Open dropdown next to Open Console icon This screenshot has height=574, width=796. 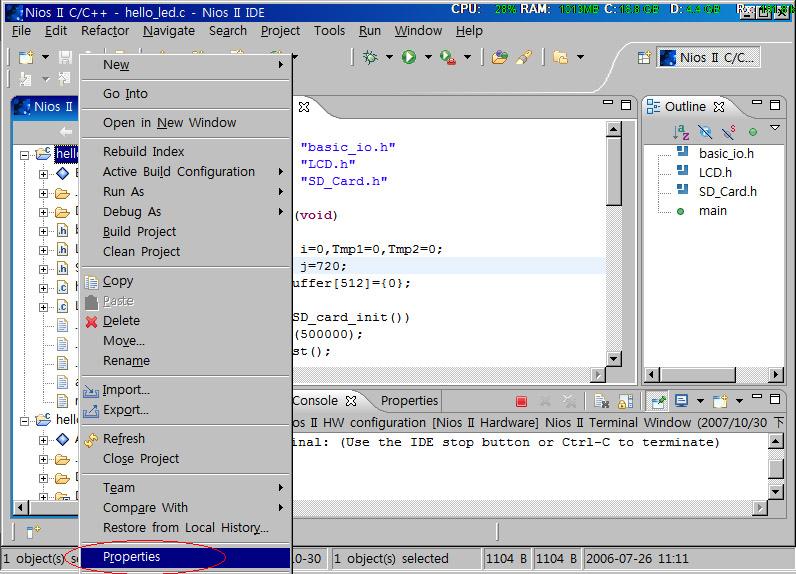point(739,401)
